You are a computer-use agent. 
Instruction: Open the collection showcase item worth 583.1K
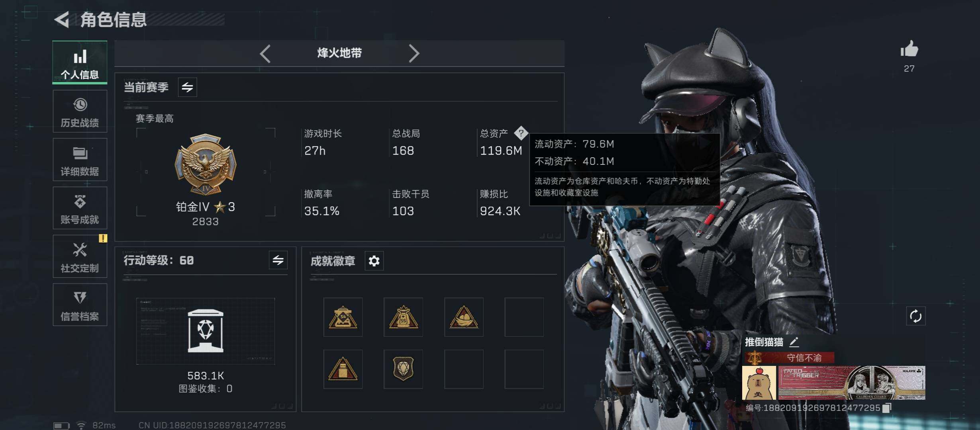tap(205, 331)
